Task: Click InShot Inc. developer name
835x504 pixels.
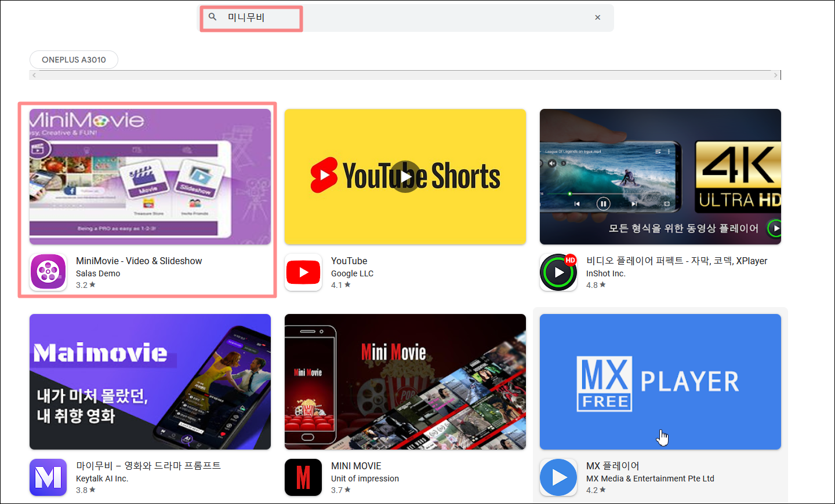Action: click(x=606, y=273)
